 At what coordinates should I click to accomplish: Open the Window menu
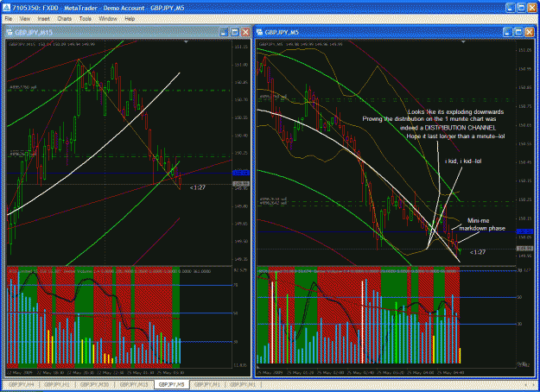[x=108, y=19]
